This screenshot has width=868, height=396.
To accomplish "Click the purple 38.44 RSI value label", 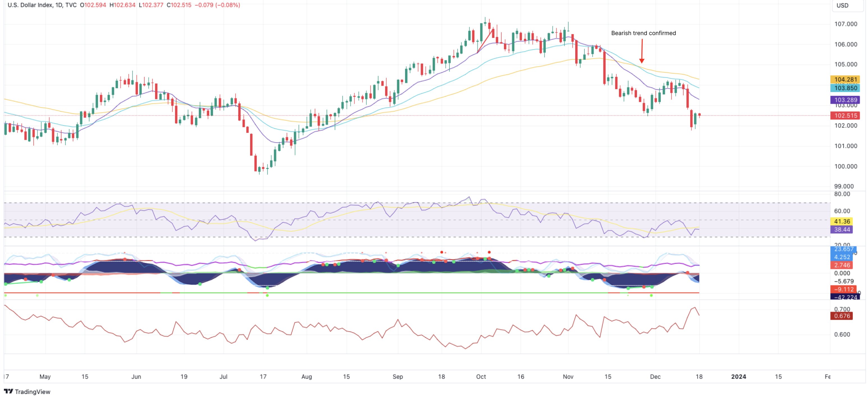I will (842, 229).
